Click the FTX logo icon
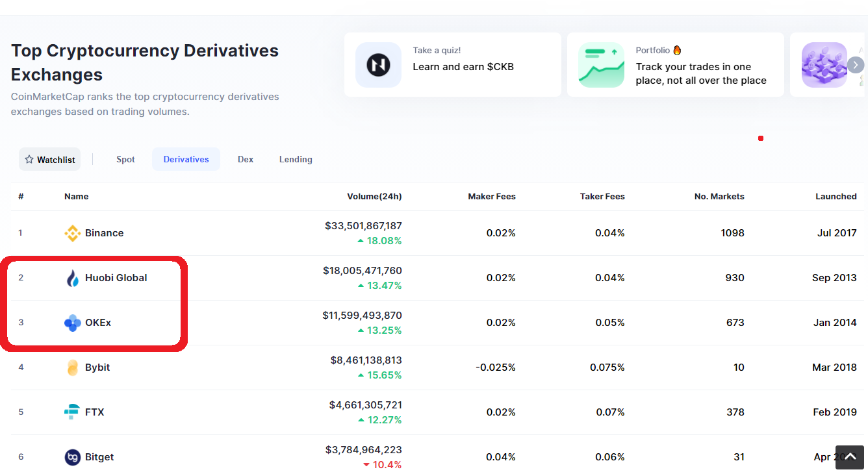The width and height of the screenshot is (868, 474). pos(73,412)
